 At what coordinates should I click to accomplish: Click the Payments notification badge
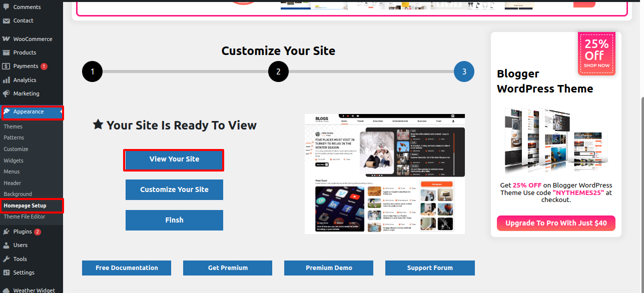[x=44, y=66]
